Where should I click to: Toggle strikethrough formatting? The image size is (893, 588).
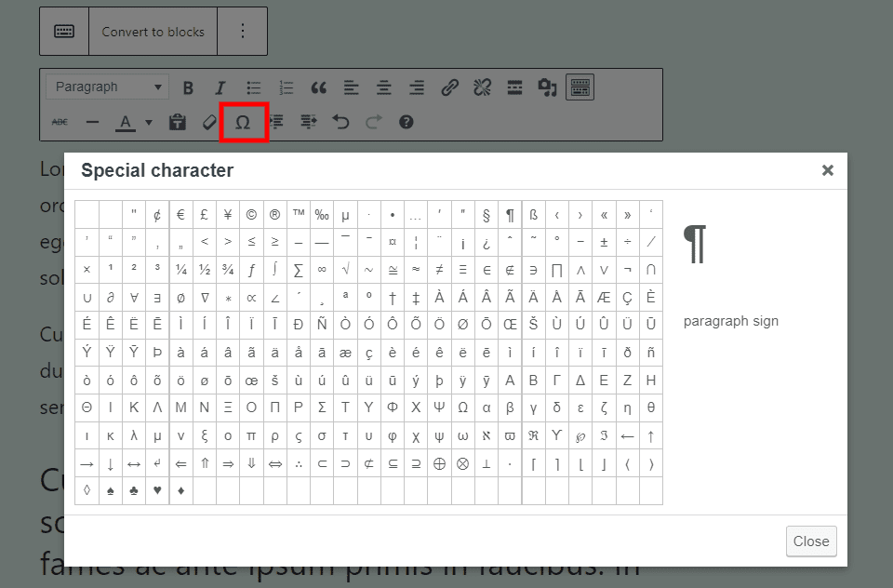click(x=58, y=122)
